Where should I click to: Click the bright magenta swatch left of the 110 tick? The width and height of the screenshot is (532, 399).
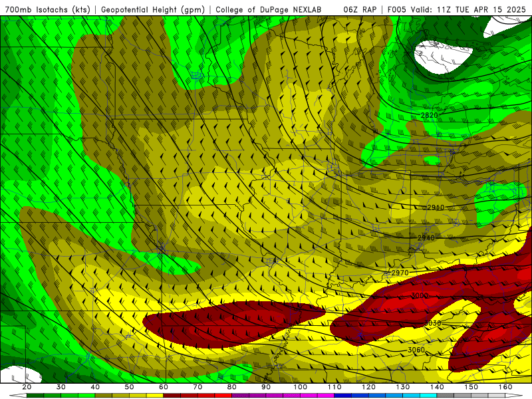[326, 396]
